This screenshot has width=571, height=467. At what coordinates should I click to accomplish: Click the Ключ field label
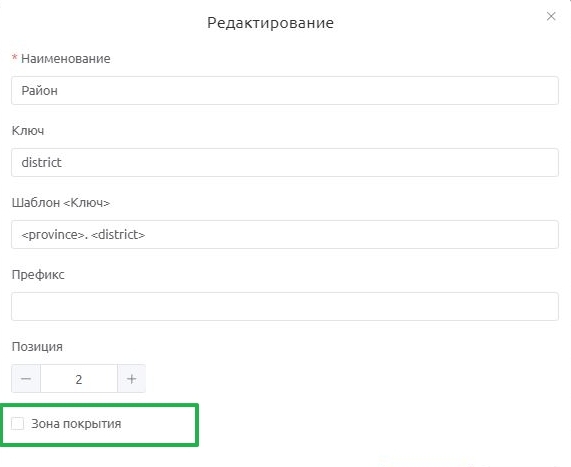click(x=28, y=130)
